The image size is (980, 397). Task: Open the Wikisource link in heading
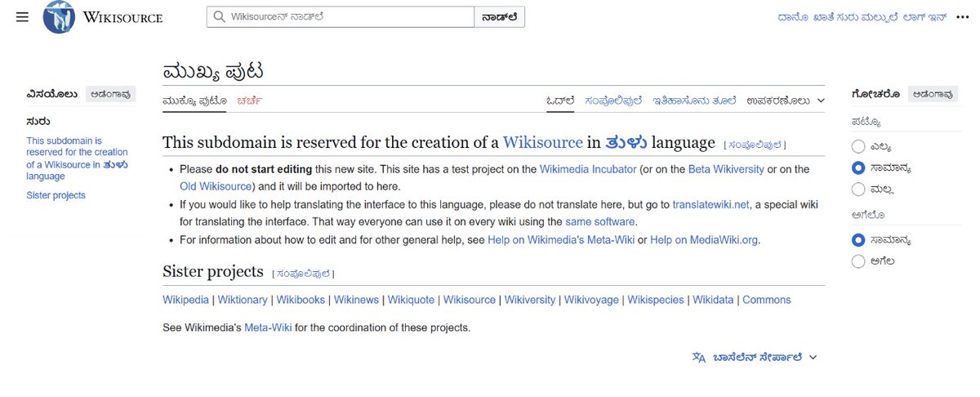click(x=543, y=142)
